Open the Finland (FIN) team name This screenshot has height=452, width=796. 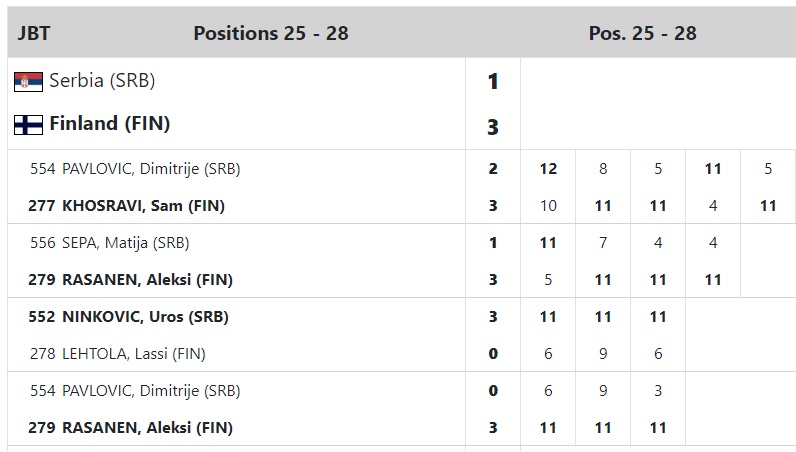coord(110,123)
